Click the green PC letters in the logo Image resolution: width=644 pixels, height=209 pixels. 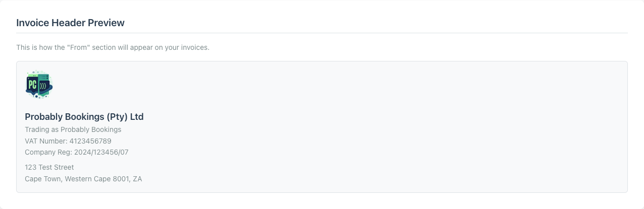pos(32,85)
